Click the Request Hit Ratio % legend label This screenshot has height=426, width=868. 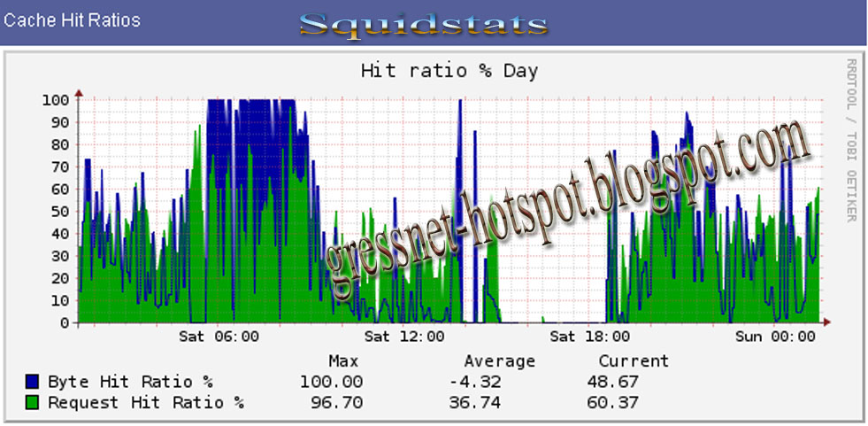(x=146, y=403)
